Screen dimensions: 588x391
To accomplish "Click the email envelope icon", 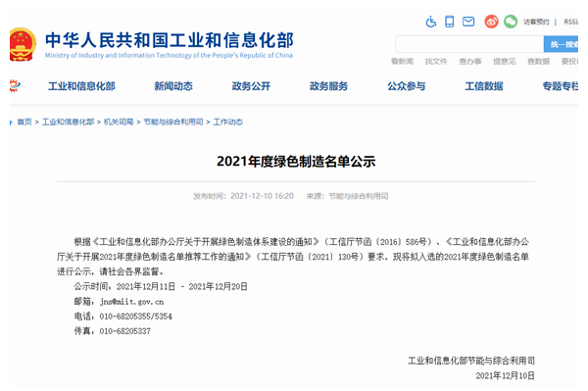I will click(x=468, y=22).
